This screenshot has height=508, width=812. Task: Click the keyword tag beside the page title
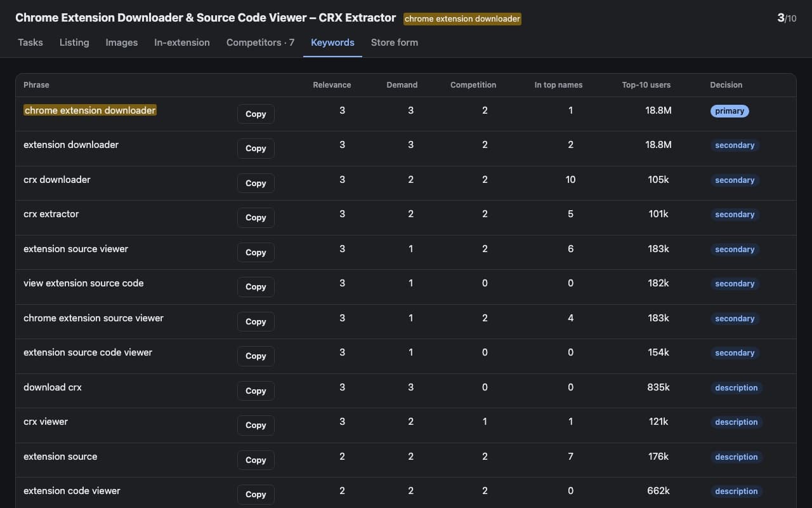(x=462, y=19)
